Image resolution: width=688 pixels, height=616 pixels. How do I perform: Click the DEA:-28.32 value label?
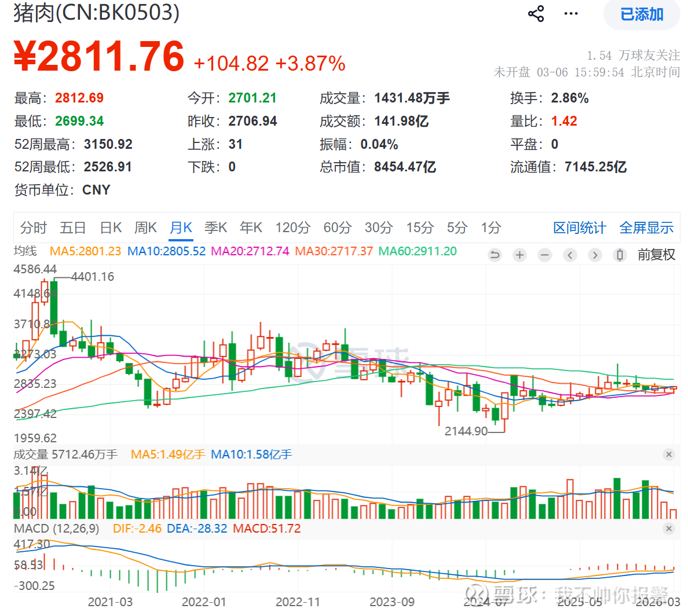[x=197, y=529]
